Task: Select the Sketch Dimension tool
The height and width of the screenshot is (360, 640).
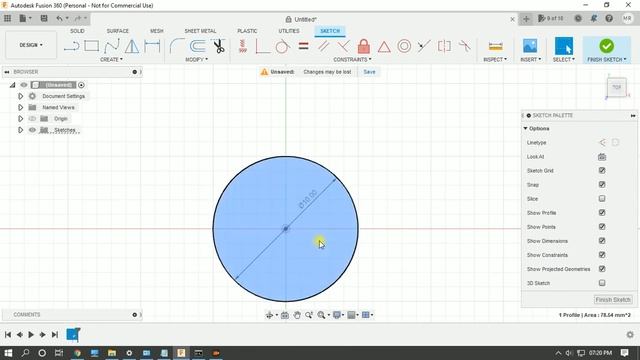Action: click(x=152, y=46)
